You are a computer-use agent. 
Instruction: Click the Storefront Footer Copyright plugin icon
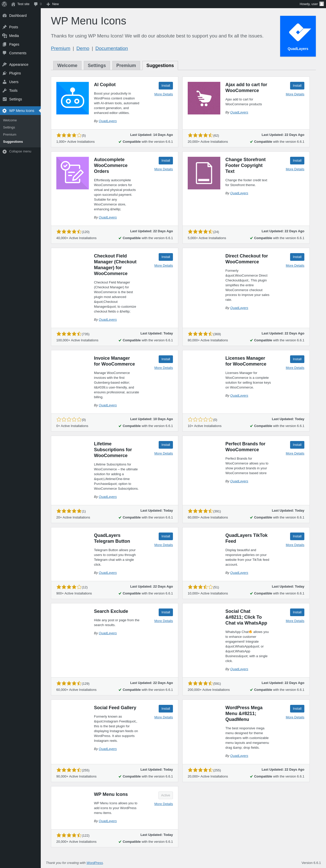[204, 173]
